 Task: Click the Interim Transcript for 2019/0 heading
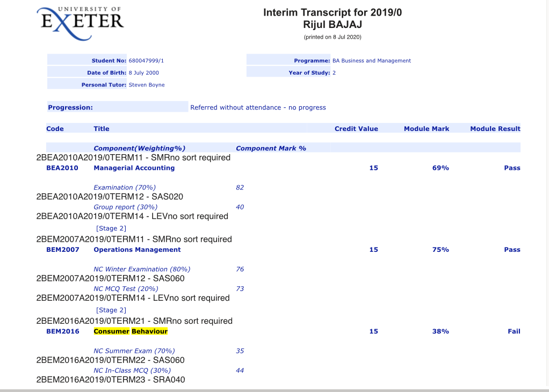click(333, 12)
